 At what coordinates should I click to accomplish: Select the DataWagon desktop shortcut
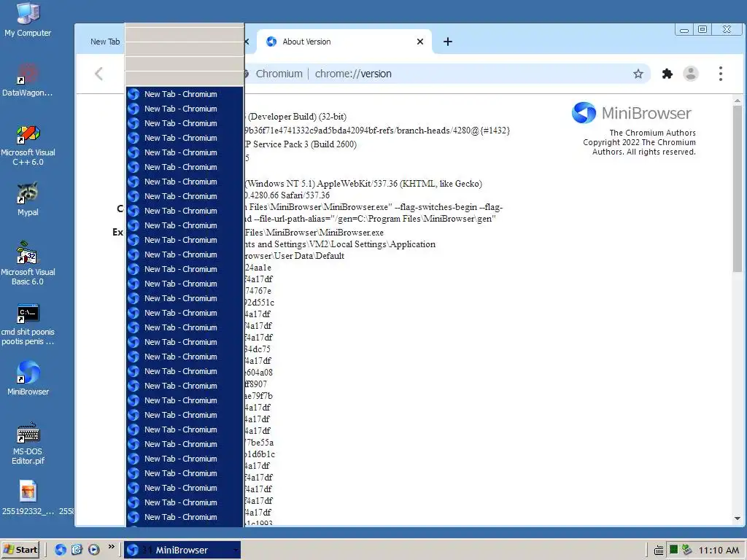[x=28, y=80]
